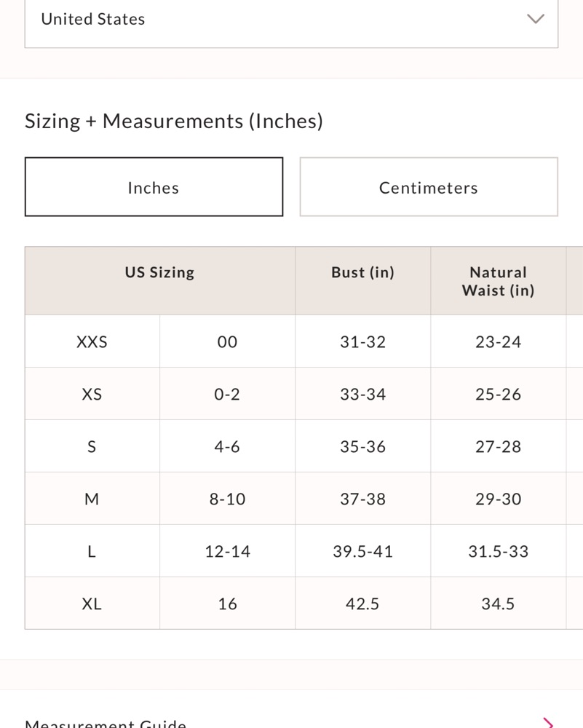583x728 pixels.
Task: Click the 34.5 waist measurement cell
Action: pos(498,604)
